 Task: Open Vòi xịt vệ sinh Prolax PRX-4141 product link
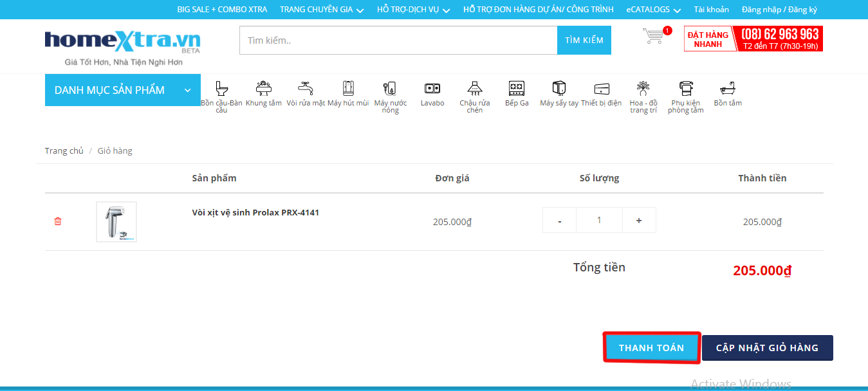coord(255,212)
